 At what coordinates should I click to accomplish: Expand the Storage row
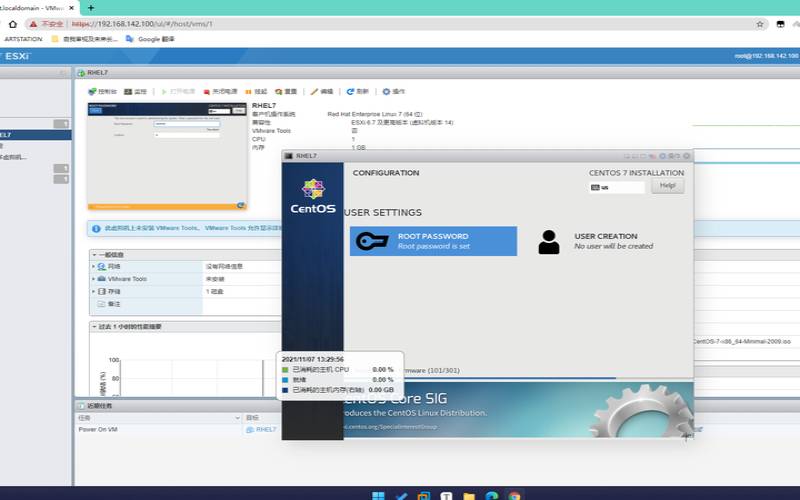point(93,291)
